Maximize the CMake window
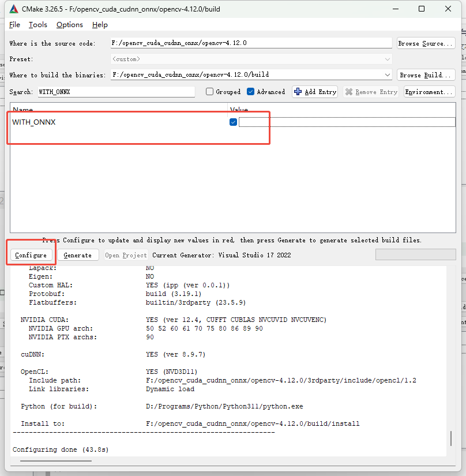The height and width of the screenshot is (476, 466). (422, 9)
